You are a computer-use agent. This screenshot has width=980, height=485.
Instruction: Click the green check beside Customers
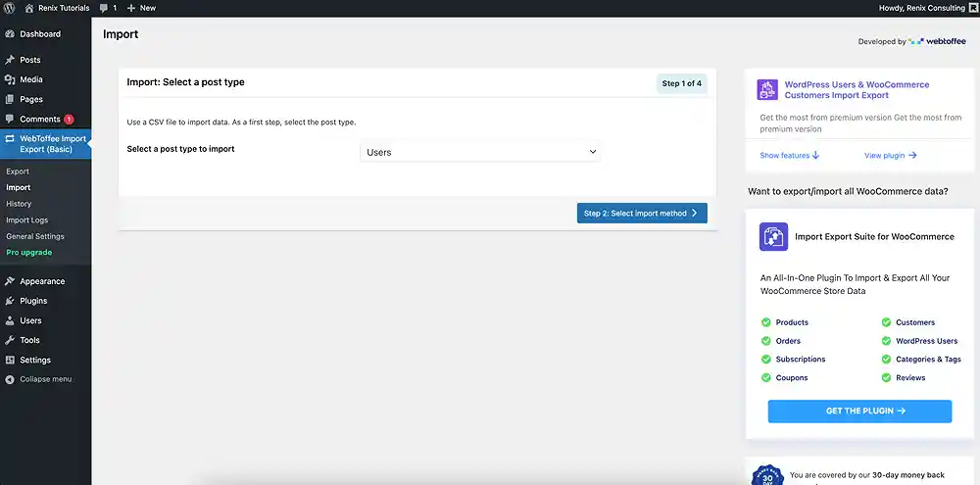pos(886,322)
